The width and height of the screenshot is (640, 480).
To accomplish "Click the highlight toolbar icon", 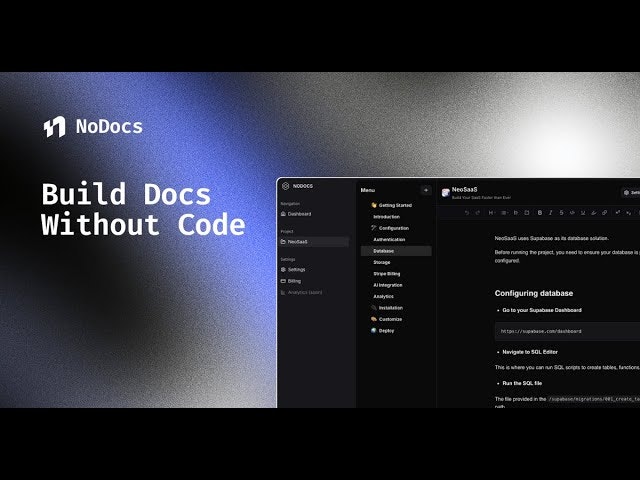I will point(593,213).
